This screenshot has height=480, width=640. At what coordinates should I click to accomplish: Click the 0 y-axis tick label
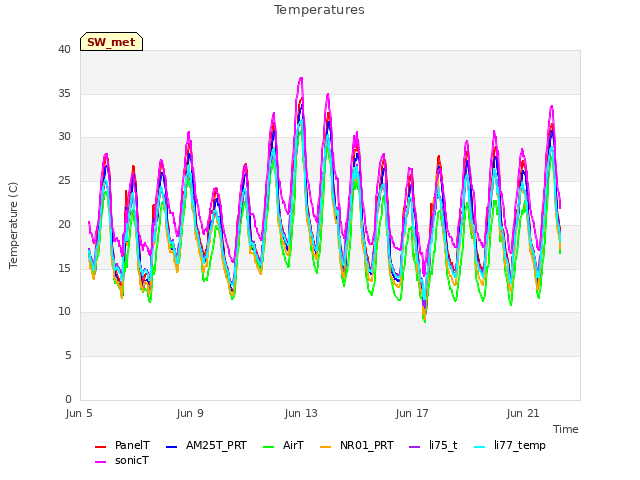point(68,399)
